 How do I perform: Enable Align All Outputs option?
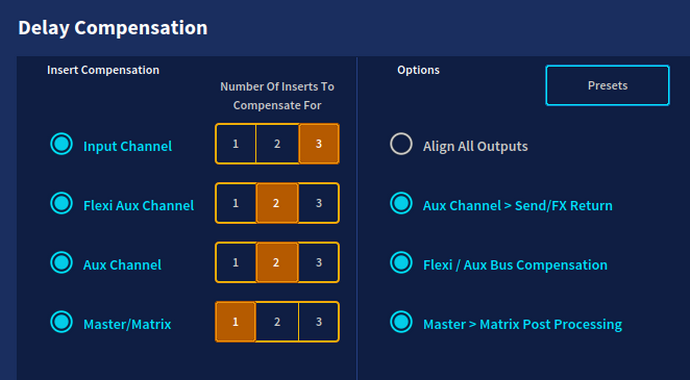pos(401,144)
